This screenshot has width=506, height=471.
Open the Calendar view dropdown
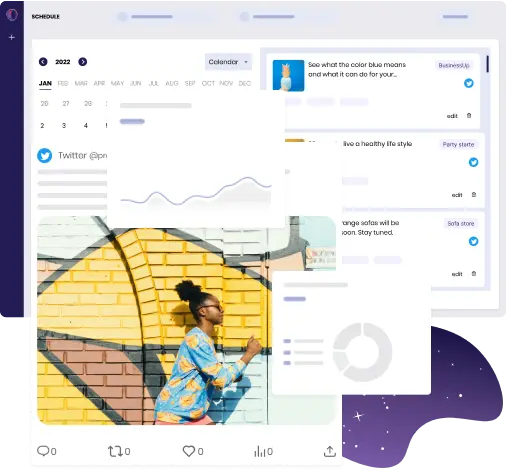228,62
